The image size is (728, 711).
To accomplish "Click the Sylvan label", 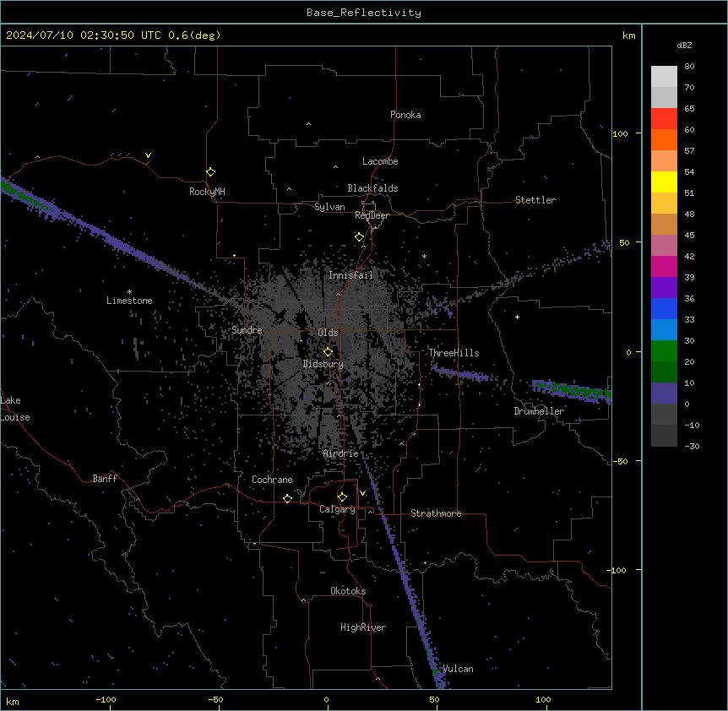I will click(x=329, y=207).
